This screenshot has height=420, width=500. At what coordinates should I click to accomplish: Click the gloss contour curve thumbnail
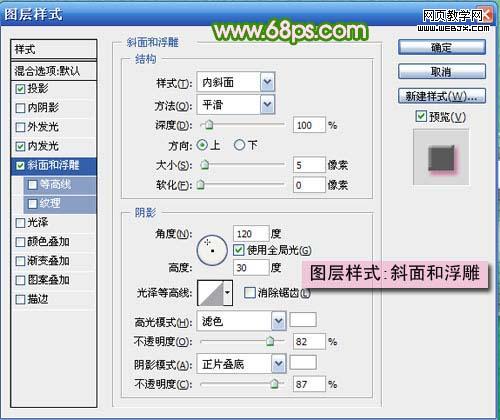click(x=210, y=293)
